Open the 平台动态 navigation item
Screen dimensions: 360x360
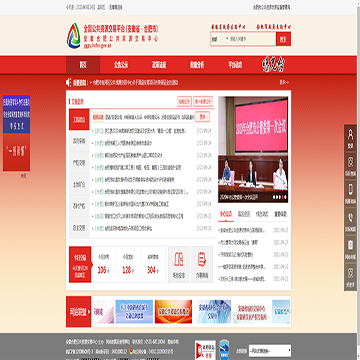(x=235, y=65)
